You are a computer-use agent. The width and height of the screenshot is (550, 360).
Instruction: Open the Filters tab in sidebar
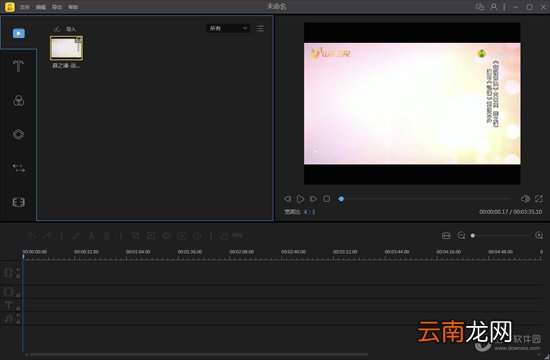pos(18,101)
